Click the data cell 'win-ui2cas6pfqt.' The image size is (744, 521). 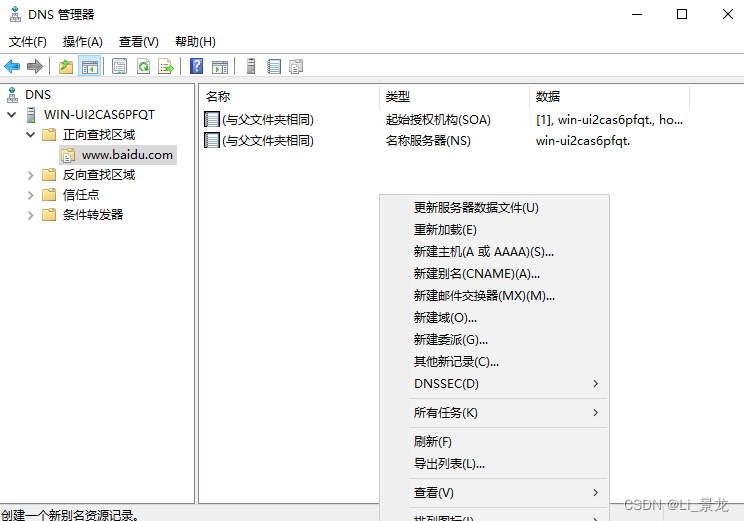click(583, 140)
